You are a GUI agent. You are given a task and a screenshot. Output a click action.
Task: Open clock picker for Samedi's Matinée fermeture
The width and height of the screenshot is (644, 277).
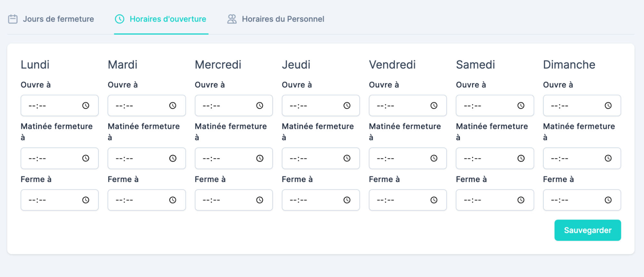click(x=521, y=158)
